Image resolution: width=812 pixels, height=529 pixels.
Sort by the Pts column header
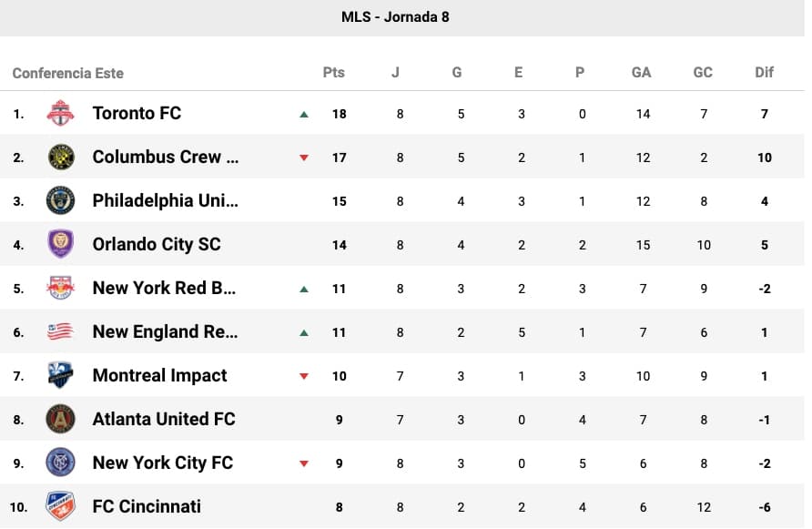[334, 73]
